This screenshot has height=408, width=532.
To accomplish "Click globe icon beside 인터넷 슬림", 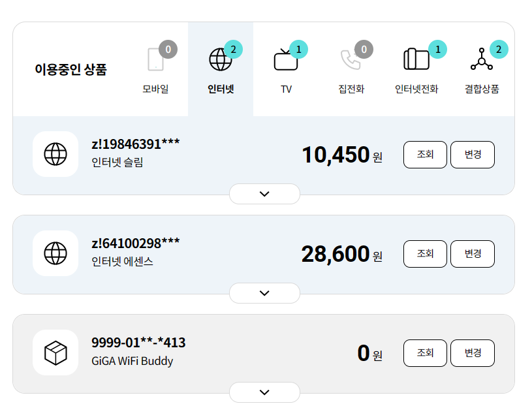I will 55,154.
